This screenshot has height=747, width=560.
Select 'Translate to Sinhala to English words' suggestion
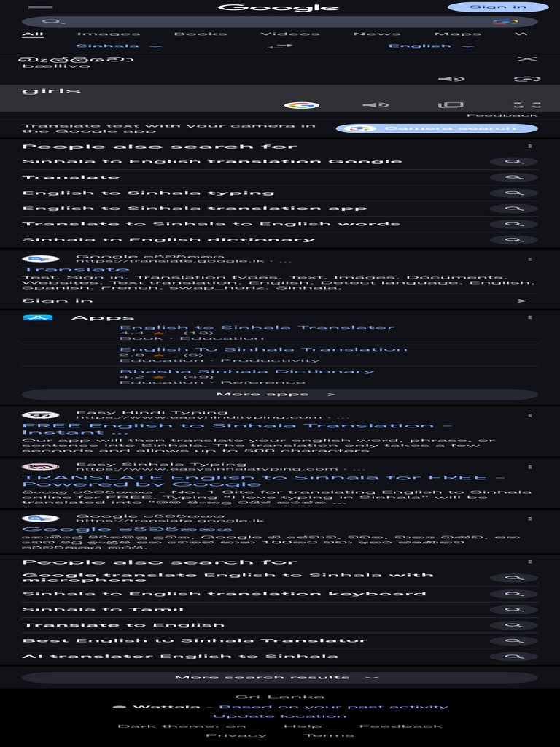point(211,224)
